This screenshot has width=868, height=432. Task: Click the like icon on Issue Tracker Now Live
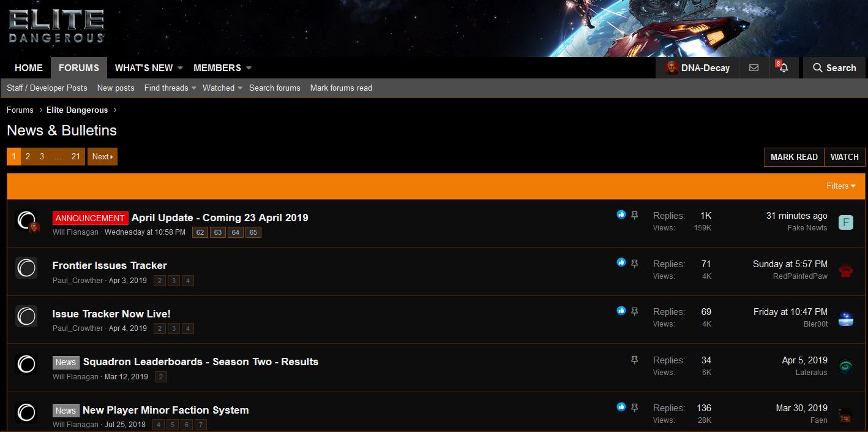[621, 311]
